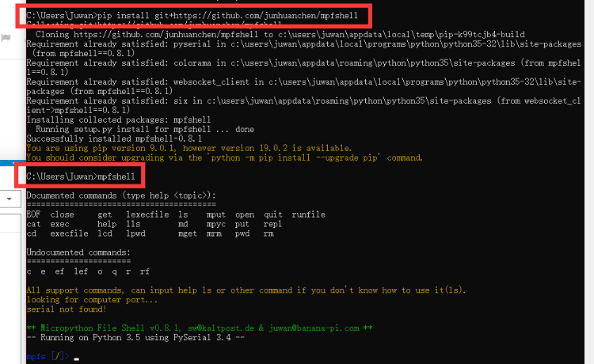Screen dimensions: 594x364
Task: Click the 'quit' command name
Action: click(x=273, y=214)
